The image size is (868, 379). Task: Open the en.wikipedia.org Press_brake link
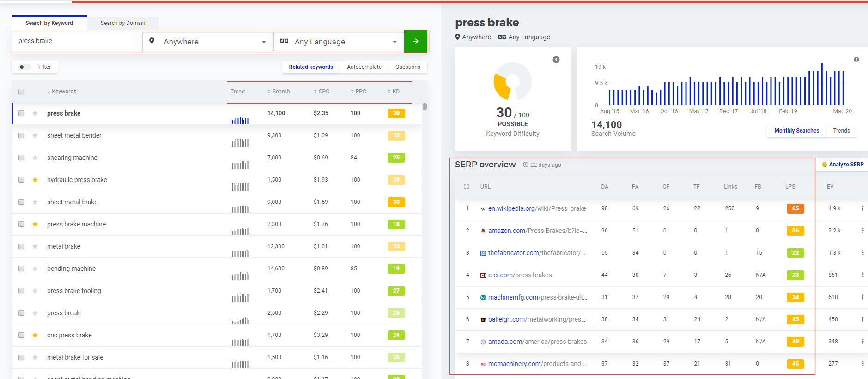537,208
